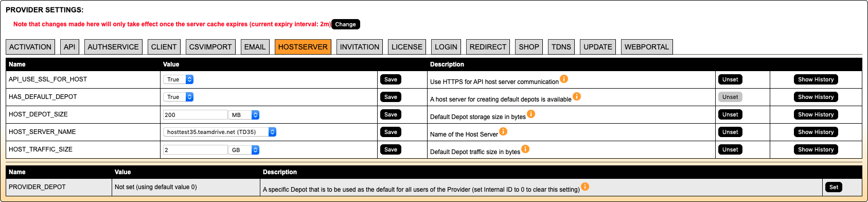Image resolution: width=868 pixels, height=202 pixels.
Task: Switch to the CSVIMPORT tab
Action: 210,47
